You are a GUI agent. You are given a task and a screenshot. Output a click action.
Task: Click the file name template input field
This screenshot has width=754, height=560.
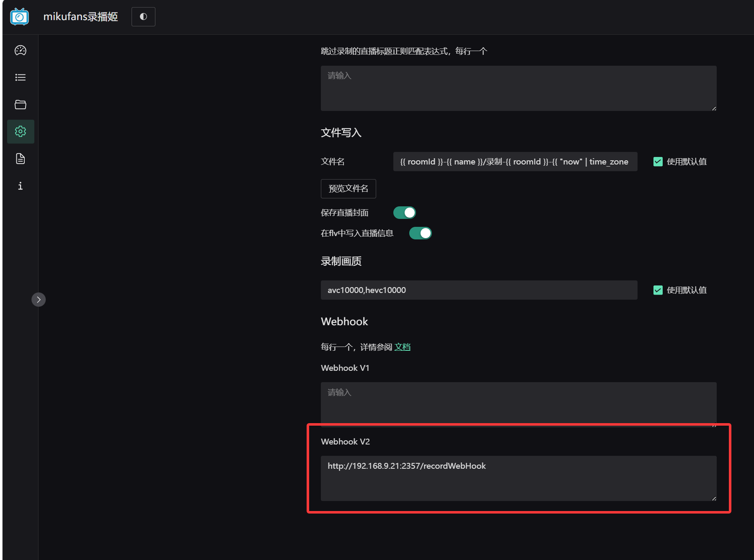point(515,162)
